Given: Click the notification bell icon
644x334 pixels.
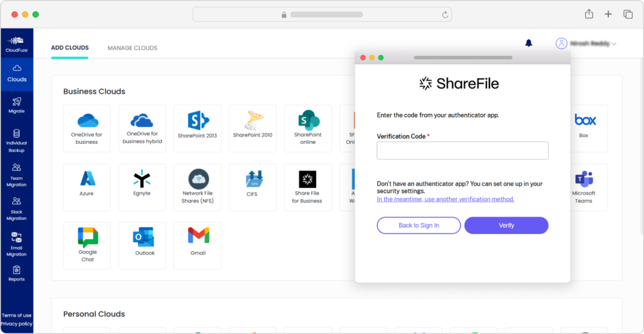Looking at the screenshot, I should (x=529, y=43).
